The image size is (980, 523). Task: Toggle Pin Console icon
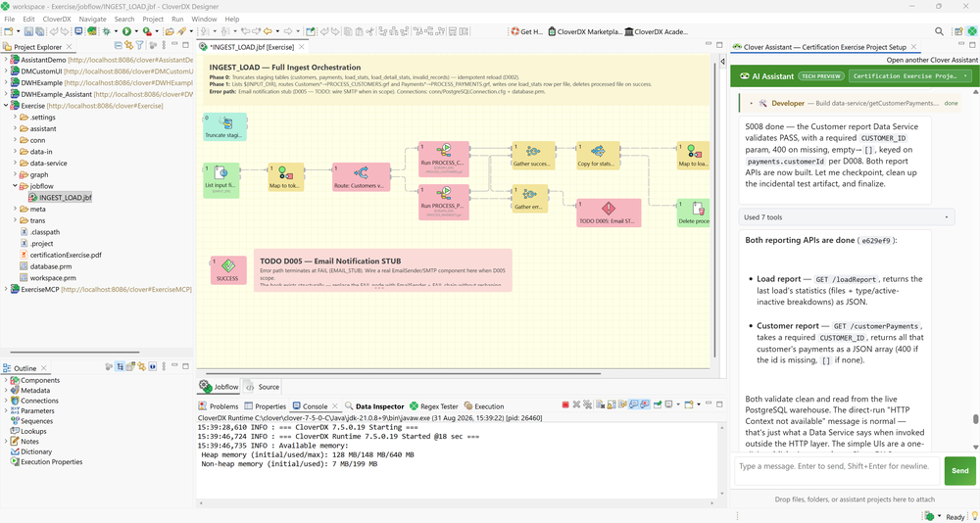pyautogui.click(x=658, y=404)
